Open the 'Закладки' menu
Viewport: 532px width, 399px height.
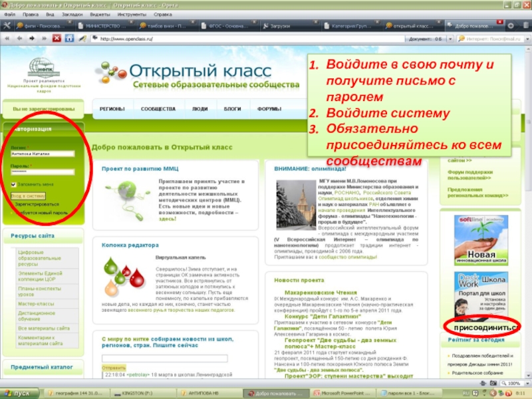tap(72, 15)
